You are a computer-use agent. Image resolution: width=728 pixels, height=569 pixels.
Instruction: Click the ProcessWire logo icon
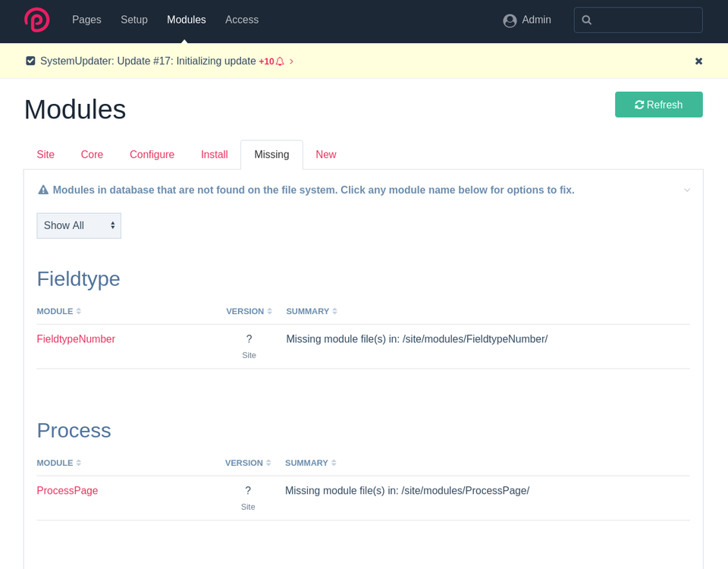click(36, 20)
